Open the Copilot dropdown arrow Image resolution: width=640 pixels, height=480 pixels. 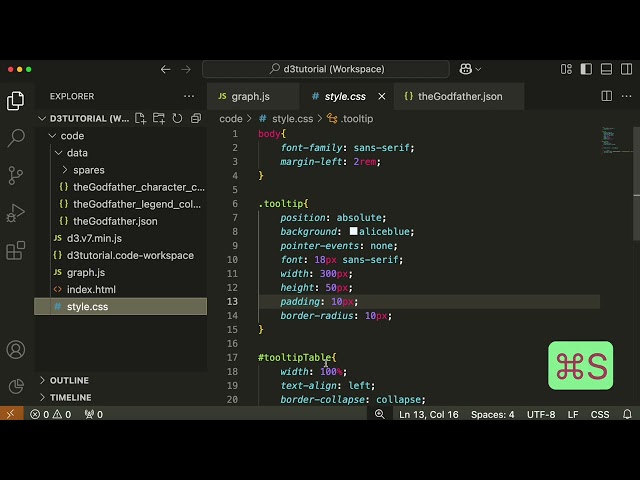coord(478,69)
